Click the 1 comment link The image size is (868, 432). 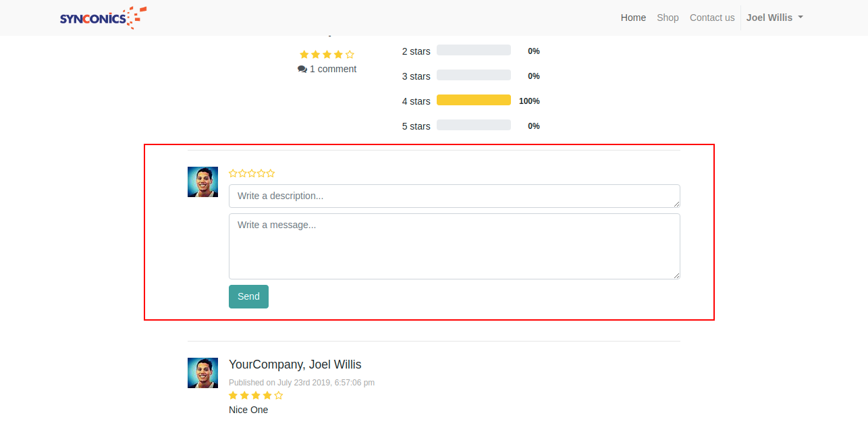[x=333, y=70]
